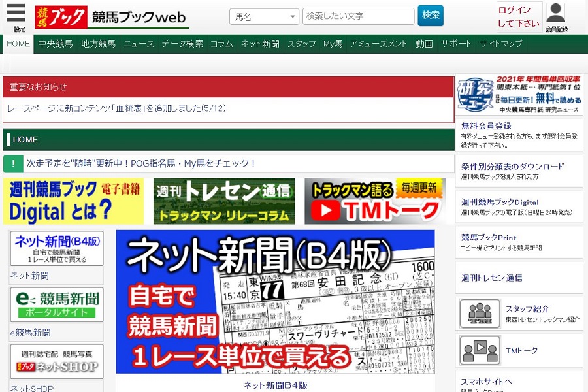This screenshot has height=392, width=588.
Task: Open 条件別分類表のダウンロード link
Action: [512, 167]
